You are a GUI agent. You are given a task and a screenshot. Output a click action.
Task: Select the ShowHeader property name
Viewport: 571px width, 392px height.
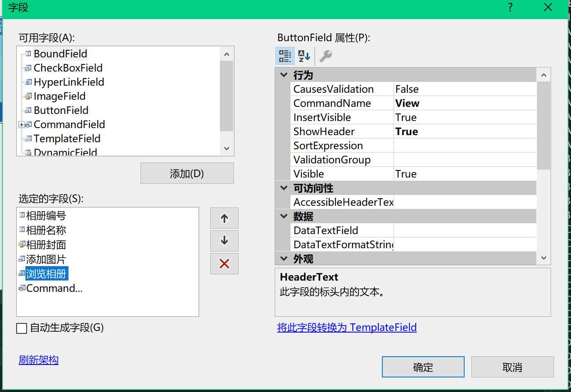324,131
